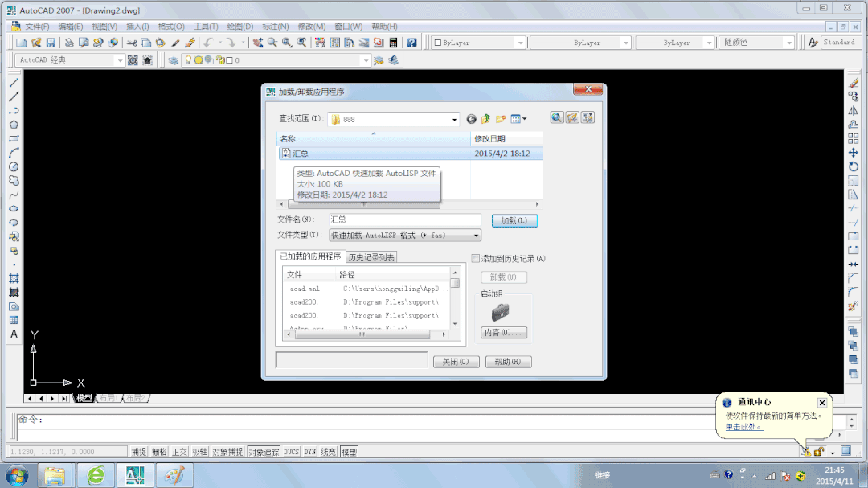This screenshot has height=488, width=868.
Task: Click the 文件名 input field
Action: 405,220
